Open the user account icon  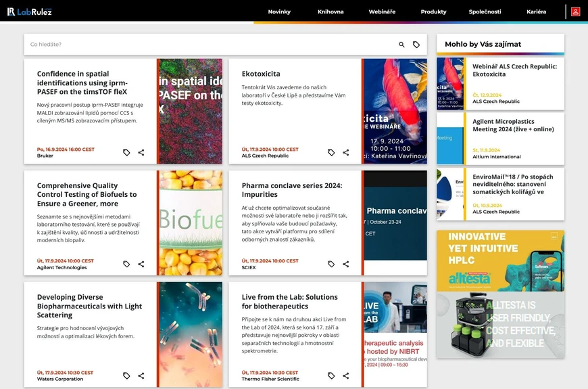pos(575,12)
